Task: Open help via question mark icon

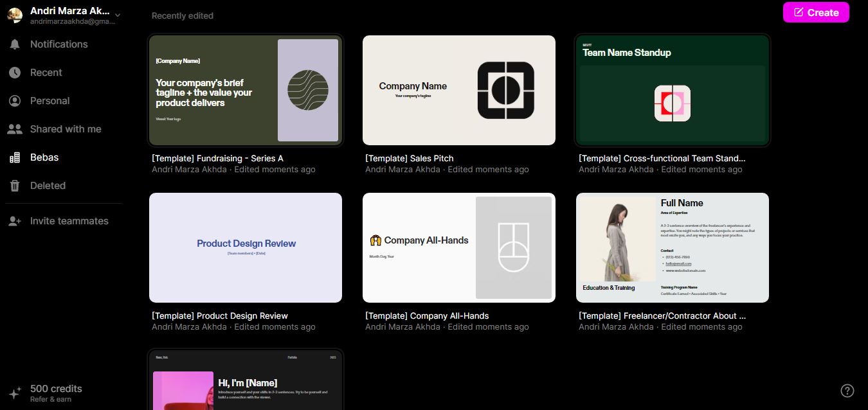Action: [x=847, y=391]
